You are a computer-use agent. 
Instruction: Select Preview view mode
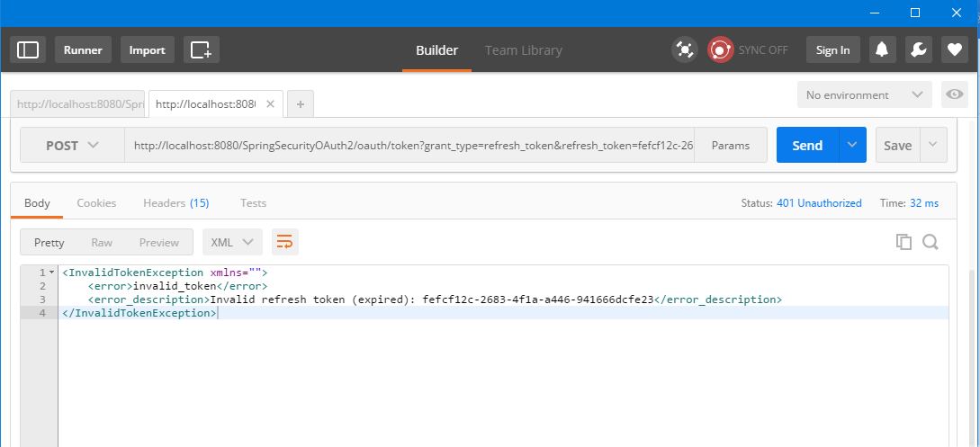158,243
